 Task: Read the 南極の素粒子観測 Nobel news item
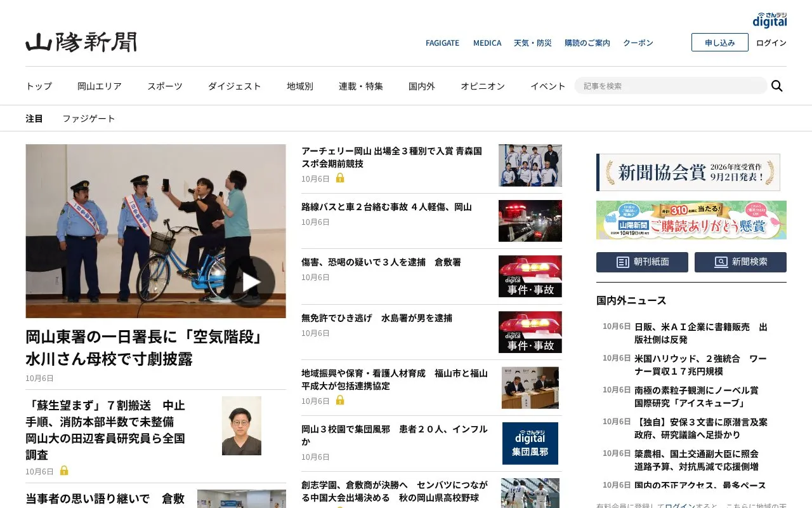(697, 397)
